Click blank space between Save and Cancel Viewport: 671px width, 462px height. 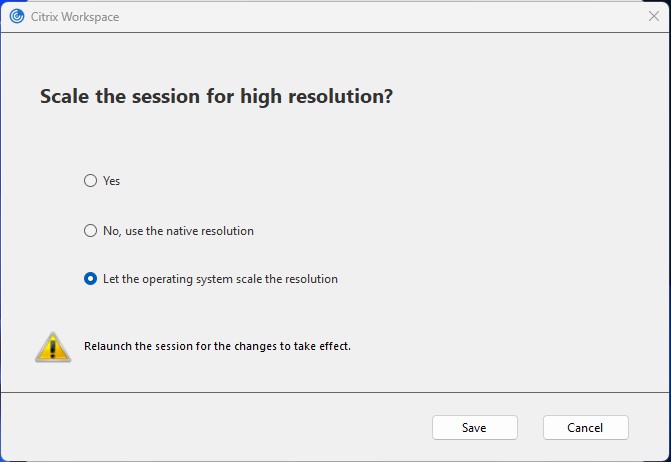(x=530, y=427)
